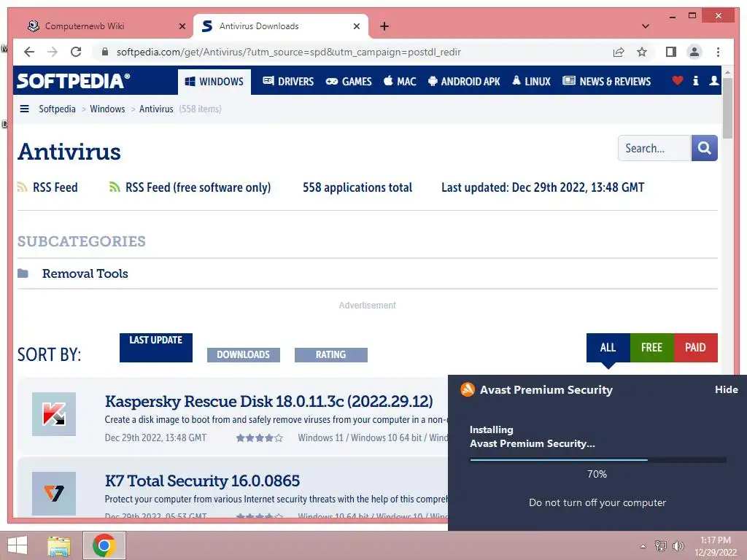
Task: Bookmark this page with the star
Action: tap(642, 52)
